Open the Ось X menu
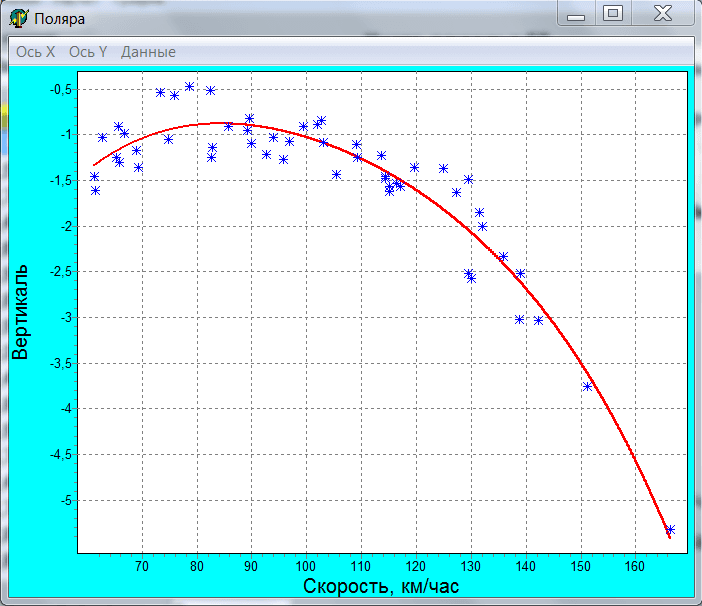This screenshot has height=606, width=702. coord(36,52)
